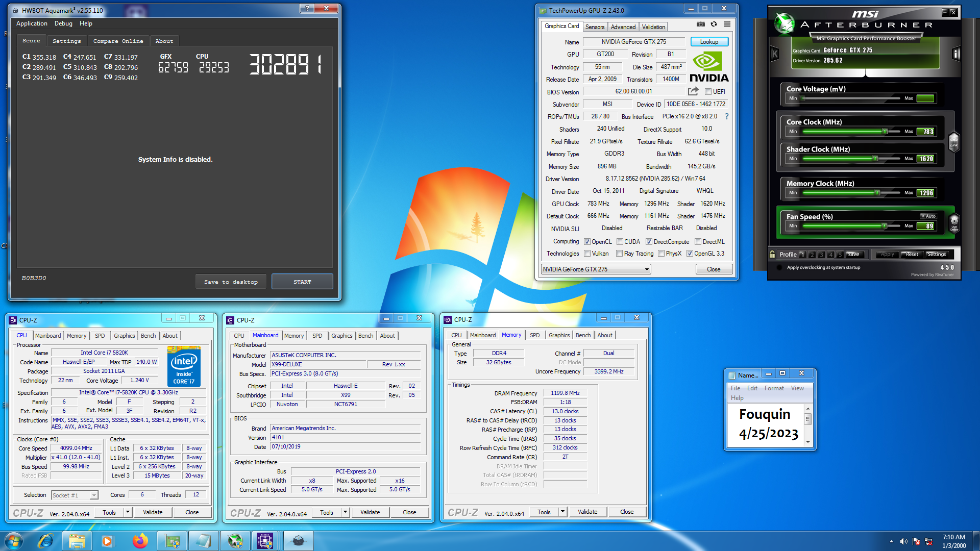This screenshot has width=980, height=551.
Task: Toggle the Ray Tracing checkbox
Action: coord(619,254)
